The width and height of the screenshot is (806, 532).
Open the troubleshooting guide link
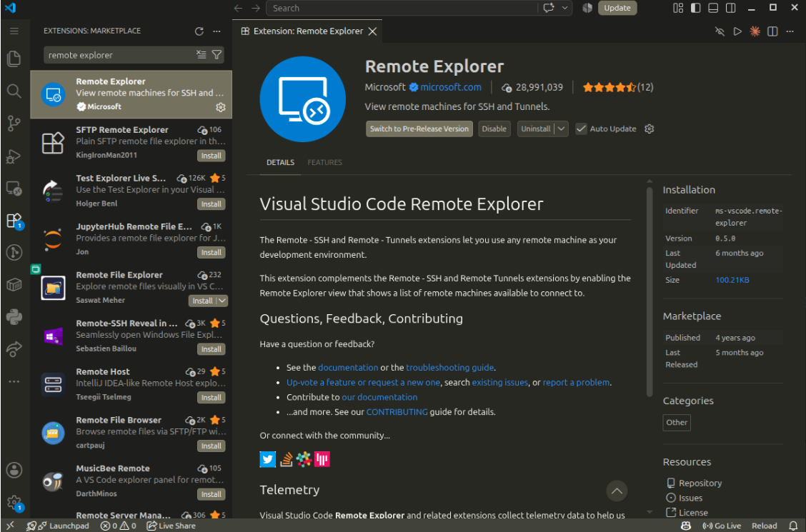(x=449, y=368)
